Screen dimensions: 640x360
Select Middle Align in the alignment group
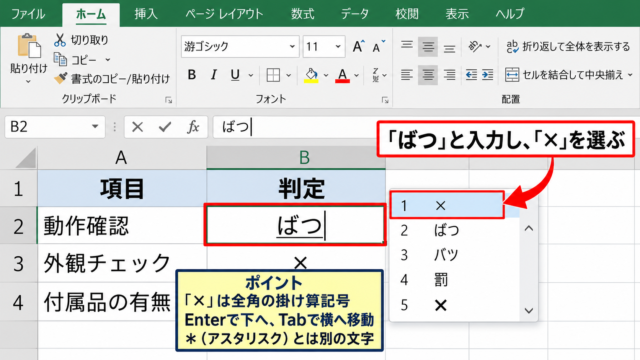428,47
